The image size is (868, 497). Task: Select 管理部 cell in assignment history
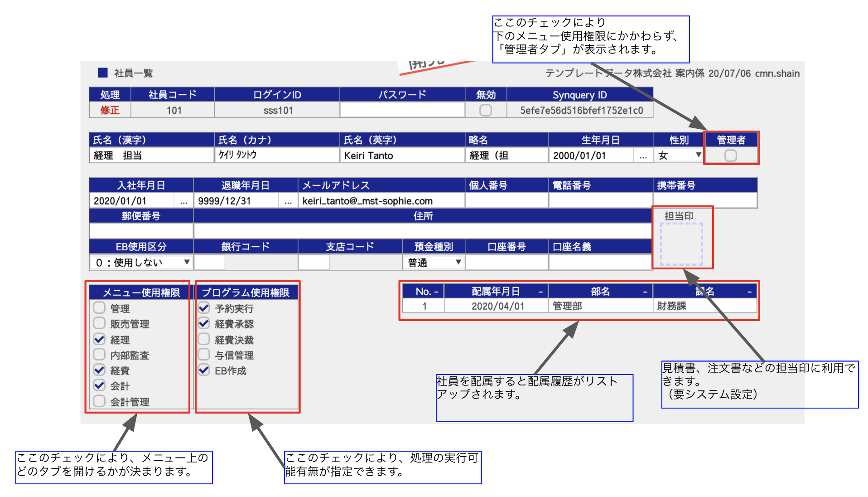point(600,306)
